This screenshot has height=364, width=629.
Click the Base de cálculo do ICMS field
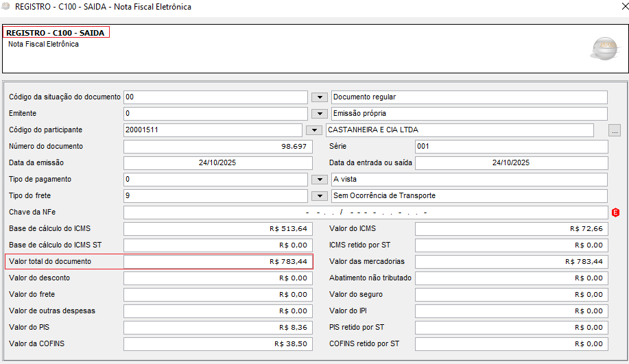(217, 229)
